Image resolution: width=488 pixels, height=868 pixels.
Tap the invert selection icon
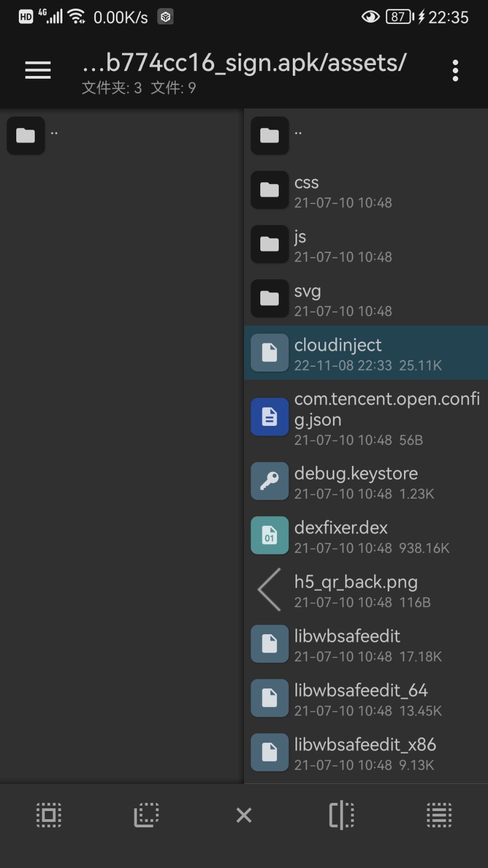(x=146, y=815)
